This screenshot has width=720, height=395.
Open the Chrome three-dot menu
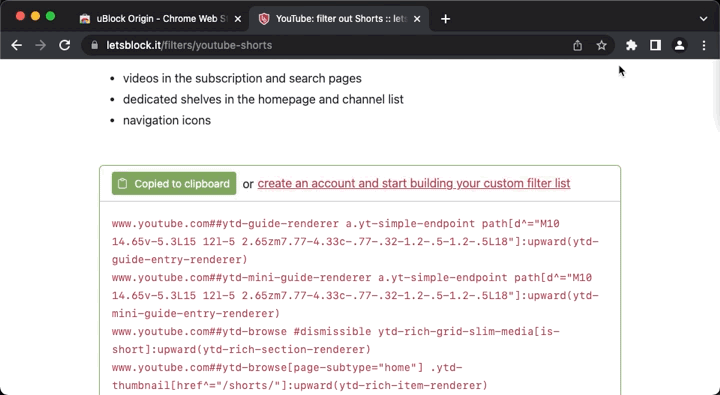(x=704, y=45)
